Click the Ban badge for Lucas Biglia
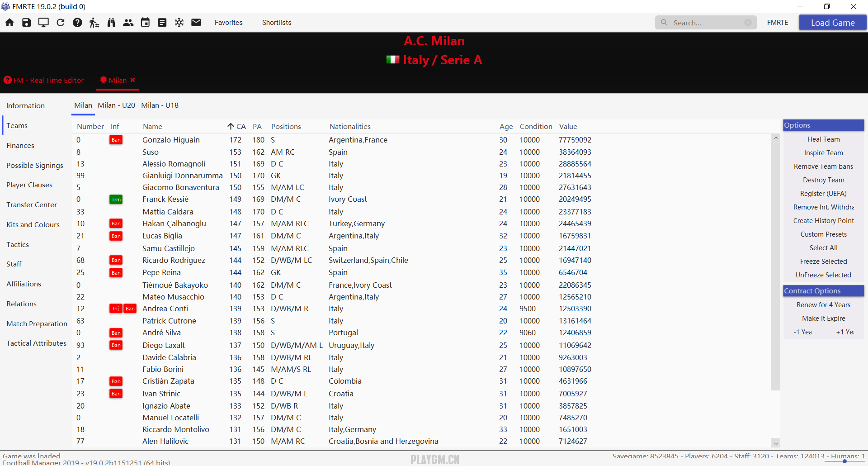This screenshot has width=868, height=466. coord(116,236)
